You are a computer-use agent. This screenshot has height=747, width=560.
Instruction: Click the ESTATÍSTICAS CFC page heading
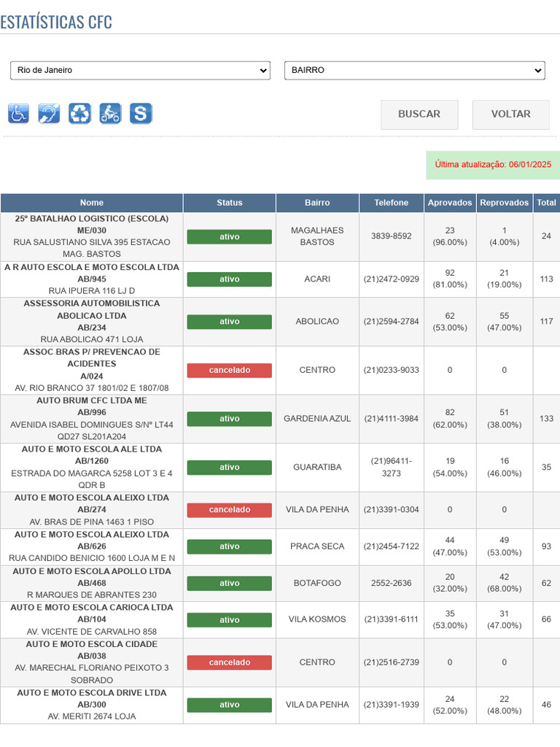(x=56, y=22)
